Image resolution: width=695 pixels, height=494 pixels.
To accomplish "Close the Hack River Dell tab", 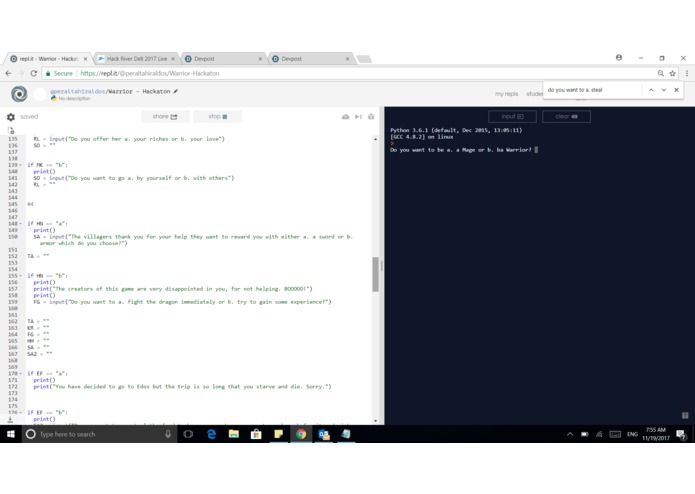I will [x=173, y=58].
